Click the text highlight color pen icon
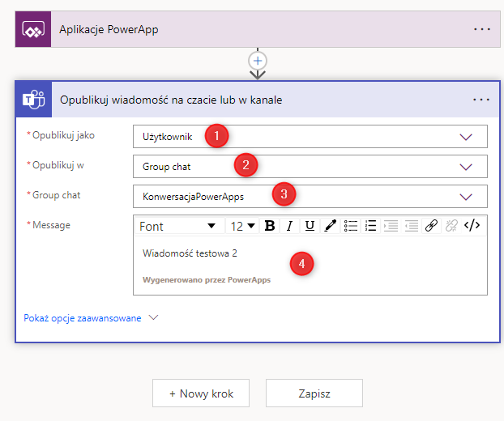This screenshot has height=421, width=504. tap(331, 226)
